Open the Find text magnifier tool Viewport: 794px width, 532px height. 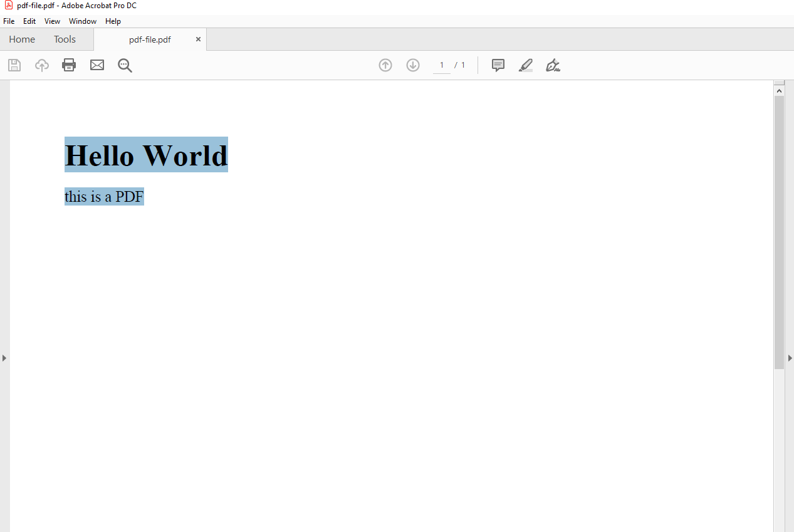(125, 65)
